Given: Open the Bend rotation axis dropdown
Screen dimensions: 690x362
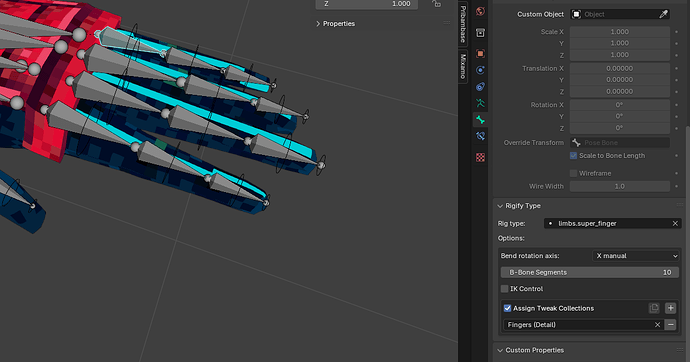Looking at the screenshot, I should [x=635, y=256].
